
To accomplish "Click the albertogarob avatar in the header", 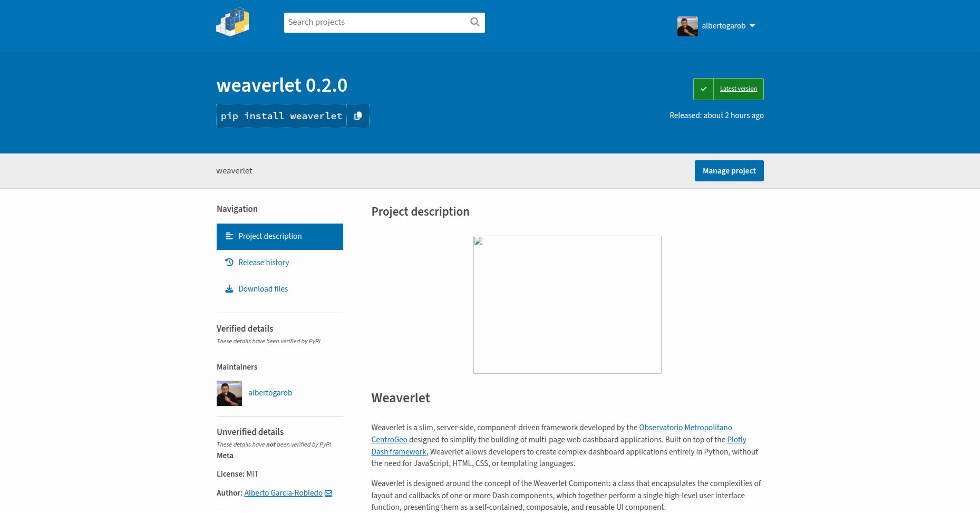I will coord(687,26).
